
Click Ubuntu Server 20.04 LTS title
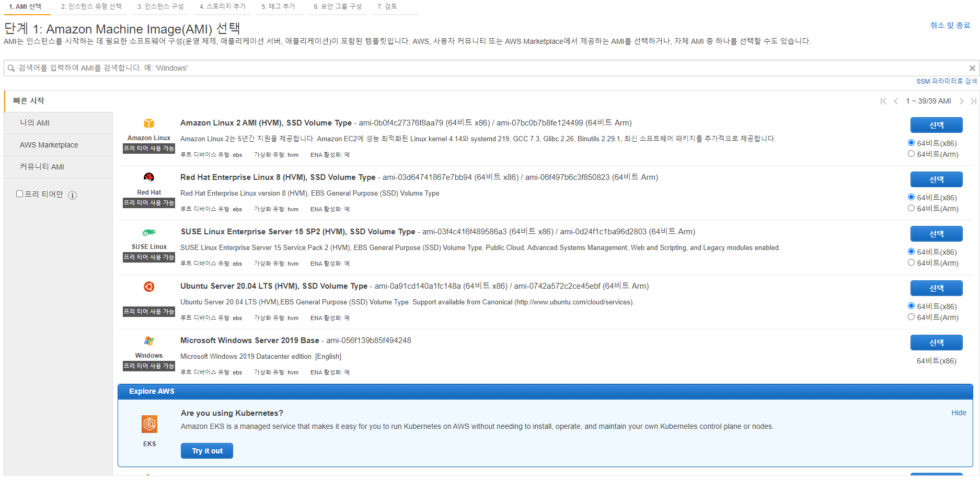click(274, 286)
